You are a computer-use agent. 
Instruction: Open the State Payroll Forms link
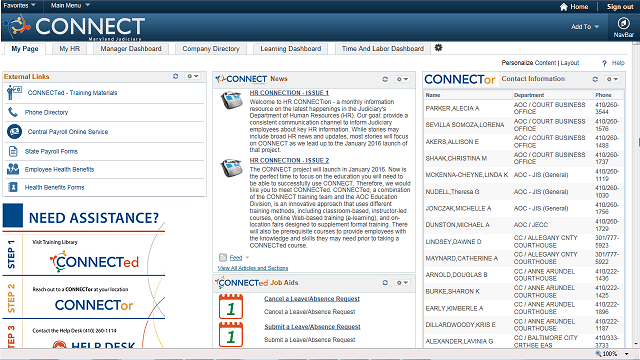pos(51,151)
